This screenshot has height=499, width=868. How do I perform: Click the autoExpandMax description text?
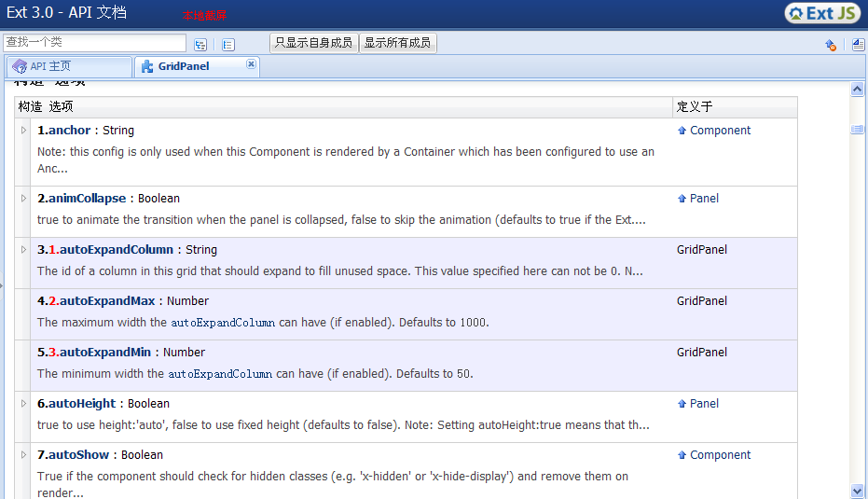tap(263, 323)
